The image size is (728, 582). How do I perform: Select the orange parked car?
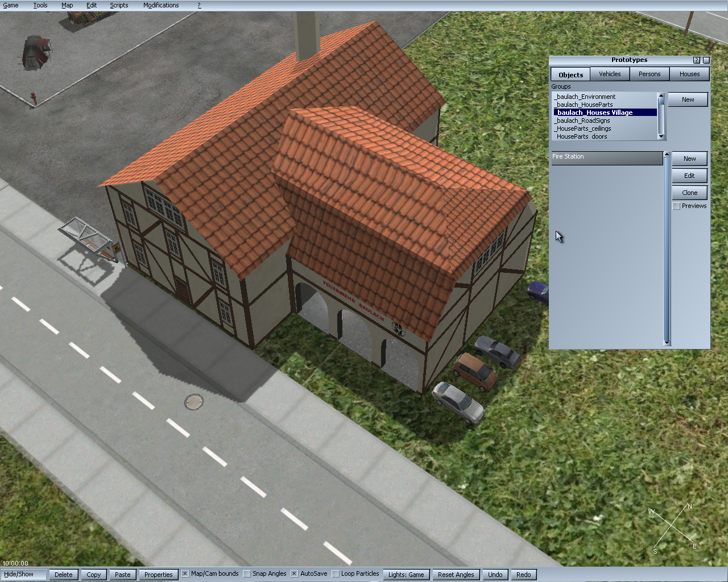(475, 371)
